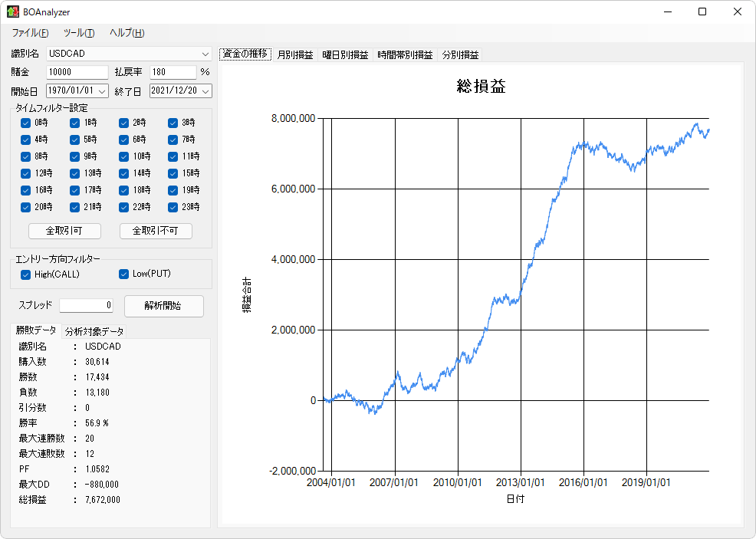Select the 勝率 value 56.9 %
The image size is (756, 539).
97,423
